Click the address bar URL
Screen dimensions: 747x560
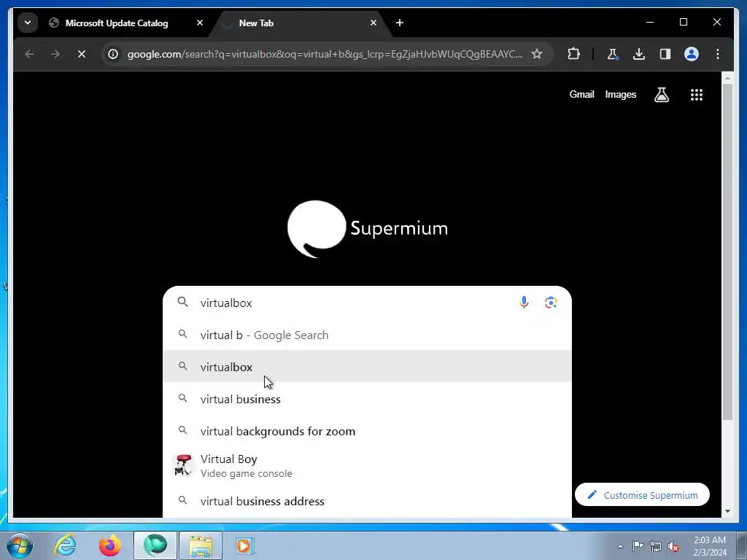pyautogui.click(x=325, y=54)
